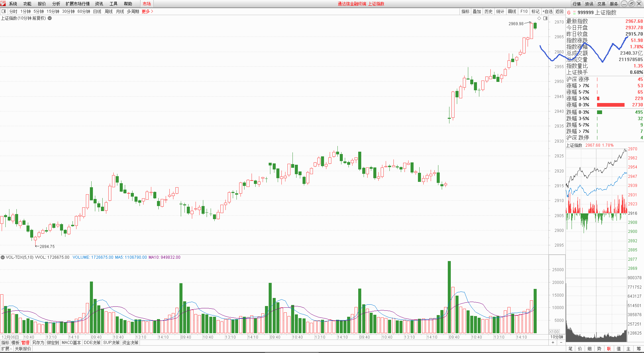The height and width of the screenshot is (353, 644).
Task: Toggle the left sidebar panel icon
Action: pos(4,11)
